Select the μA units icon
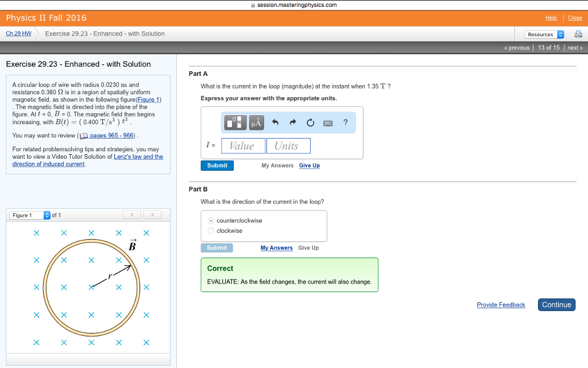The width and height of the screenshot is (588, 368). (256, 122)
